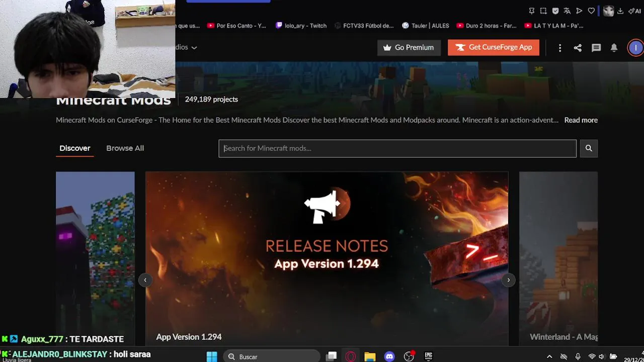Image resolution: width=644 pixels, height=362 pixels.
Task: Click the 249,189 projects count text
Action: pos(211,99)
